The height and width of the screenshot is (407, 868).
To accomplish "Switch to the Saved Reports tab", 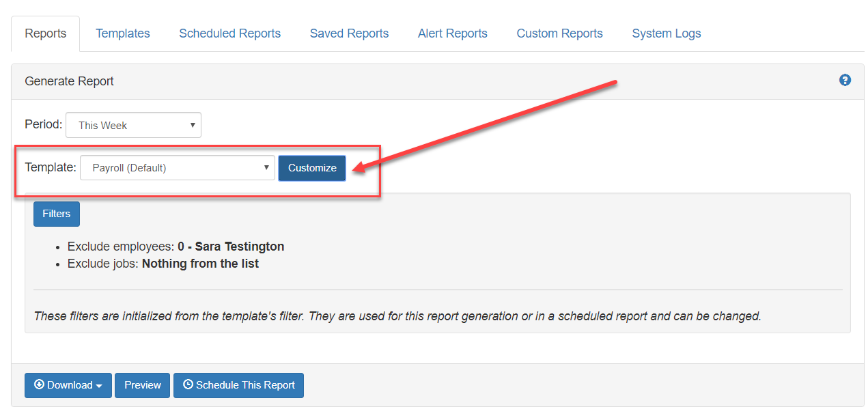I will point(349,33).
